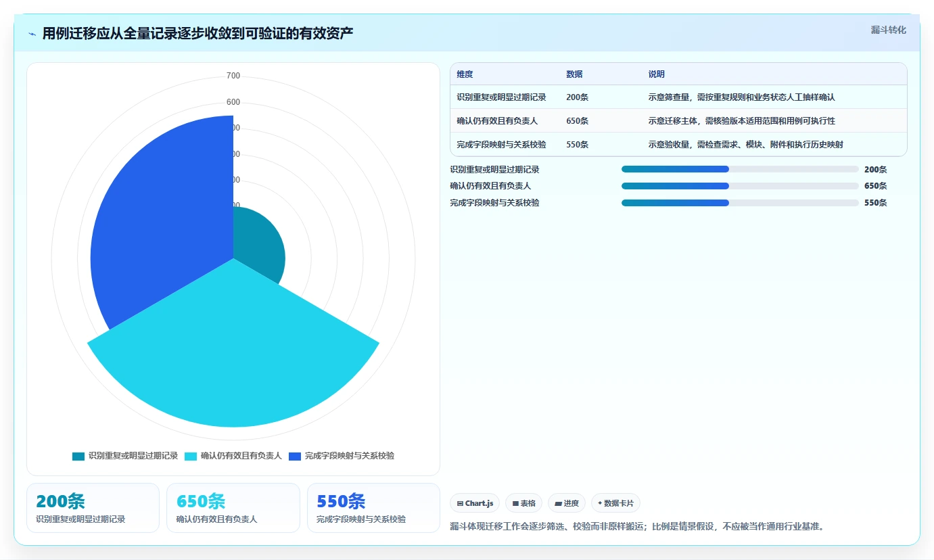Toggle legend entry 确认仍有效且有负责人

click(233, 456)
